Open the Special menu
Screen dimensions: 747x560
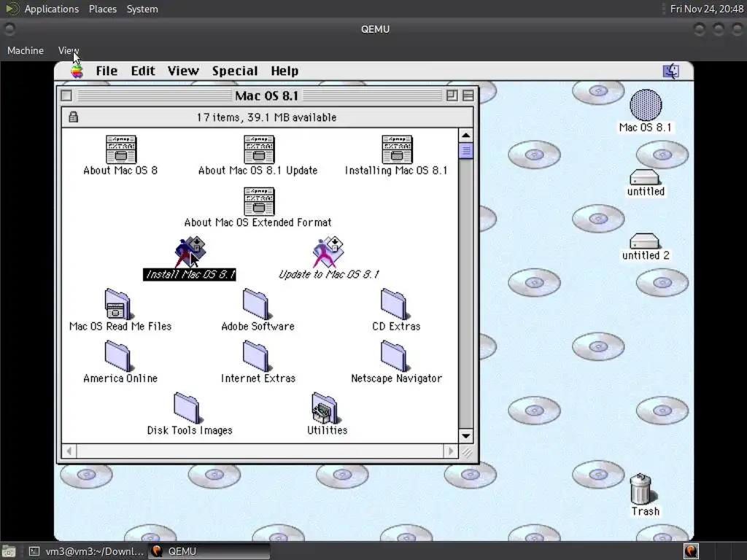(x=235, y=71)
